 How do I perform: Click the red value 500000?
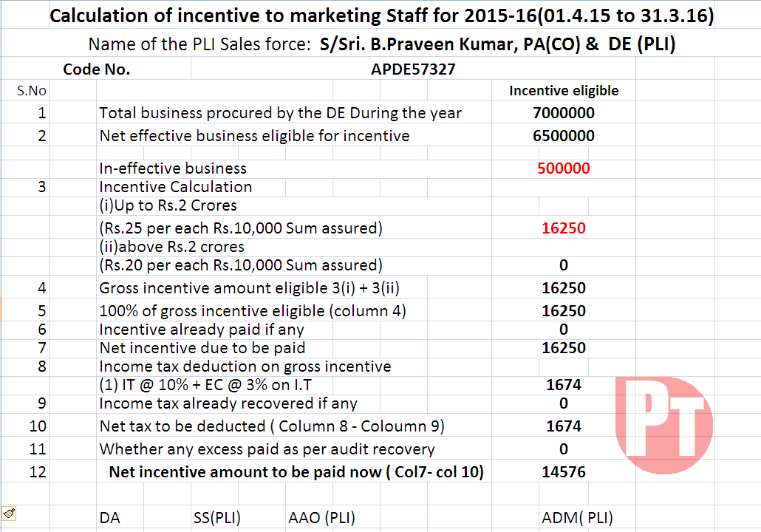pos(564,168)
